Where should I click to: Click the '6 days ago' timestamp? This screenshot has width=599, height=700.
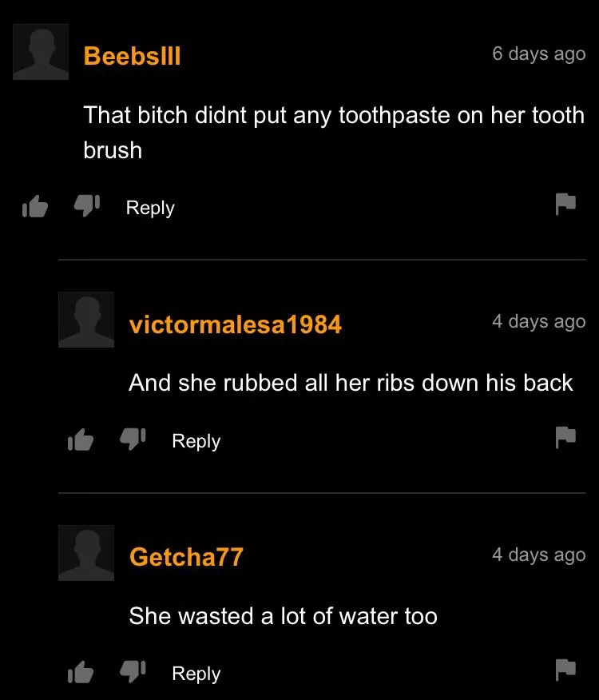539,54
